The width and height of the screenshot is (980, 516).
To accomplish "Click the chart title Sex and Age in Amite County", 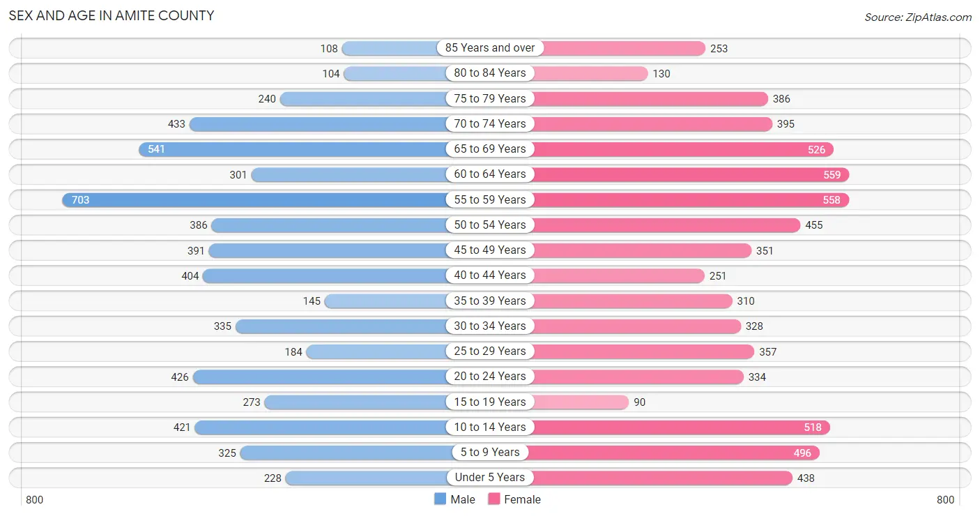I will [x=112, y=15].
